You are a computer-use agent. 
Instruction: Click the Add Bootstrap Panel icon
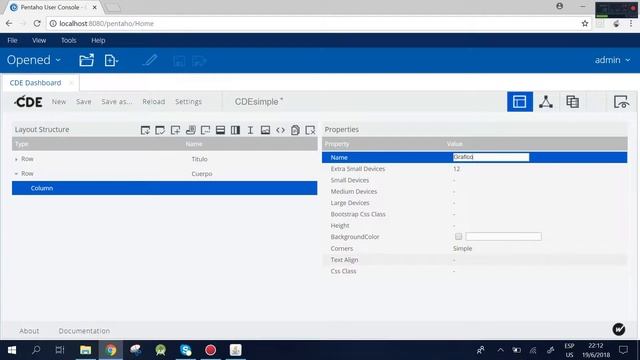190,130
